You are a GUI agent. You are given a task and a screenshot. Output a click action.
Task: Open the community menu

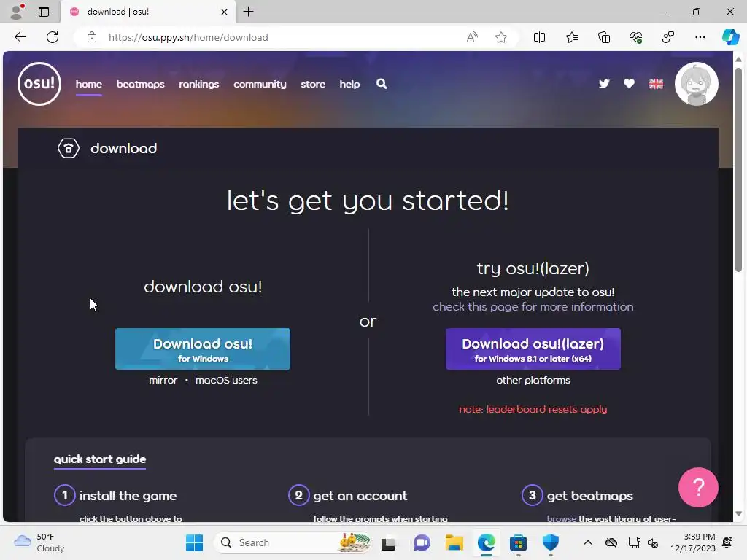point(260,84)
